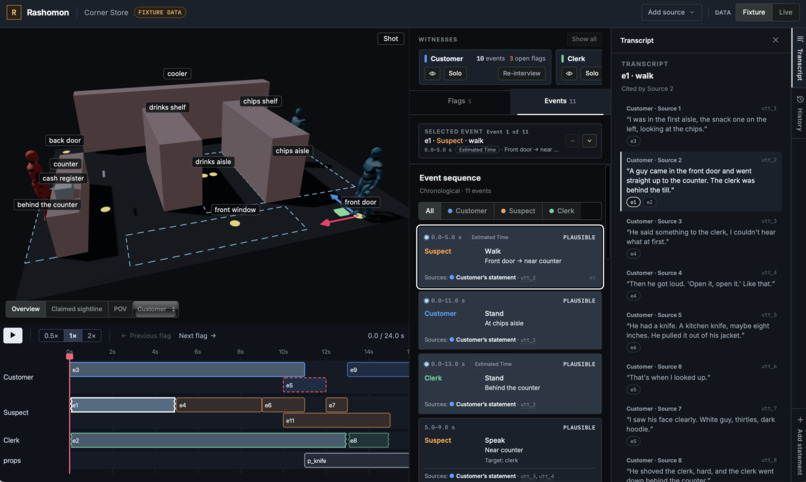Select e11 clip in Suspect track
This screenshot has height=482, width=806.
coord(337,420)
